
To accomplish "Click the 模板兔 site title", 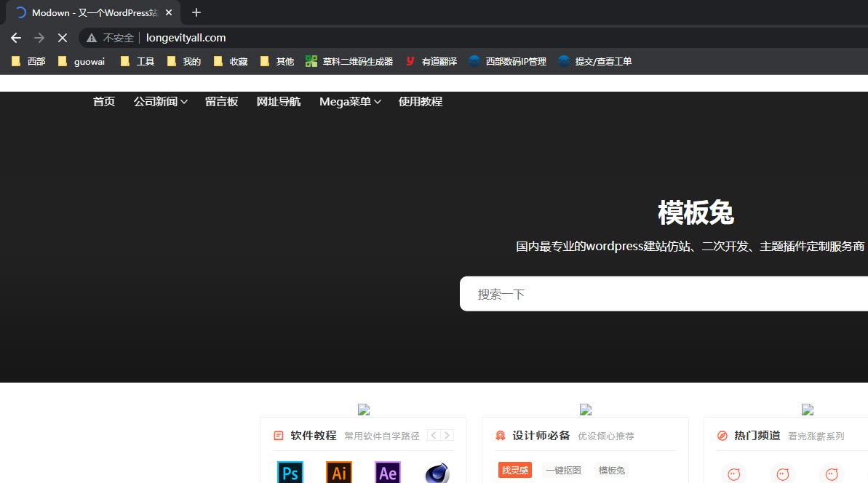I will (x=696, y=212).
